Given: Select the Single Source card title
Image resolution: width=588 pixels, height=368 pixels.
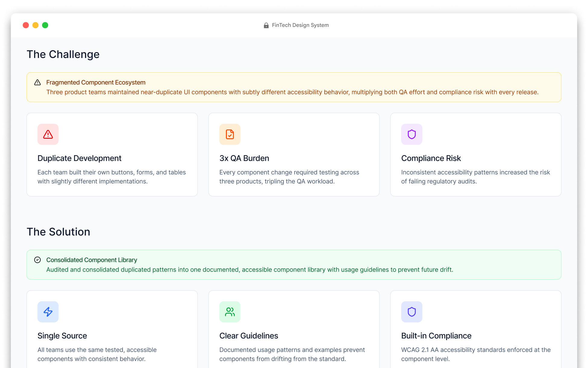Looking at the screenshot, I should (62, 335).
